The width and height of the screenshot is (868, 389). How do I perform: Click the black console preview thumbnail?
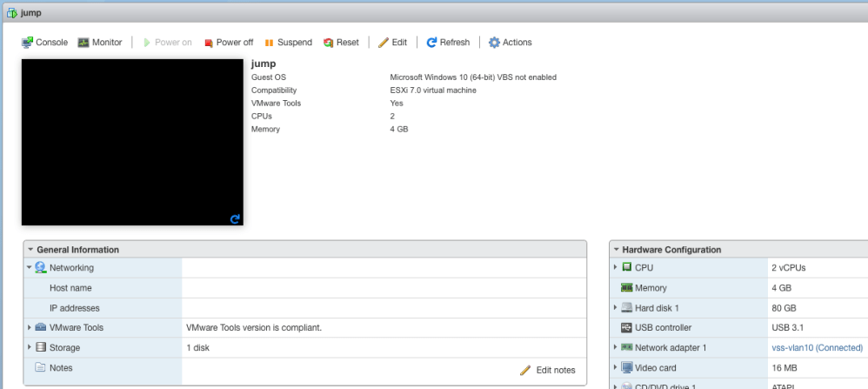(x=132, y=142)
